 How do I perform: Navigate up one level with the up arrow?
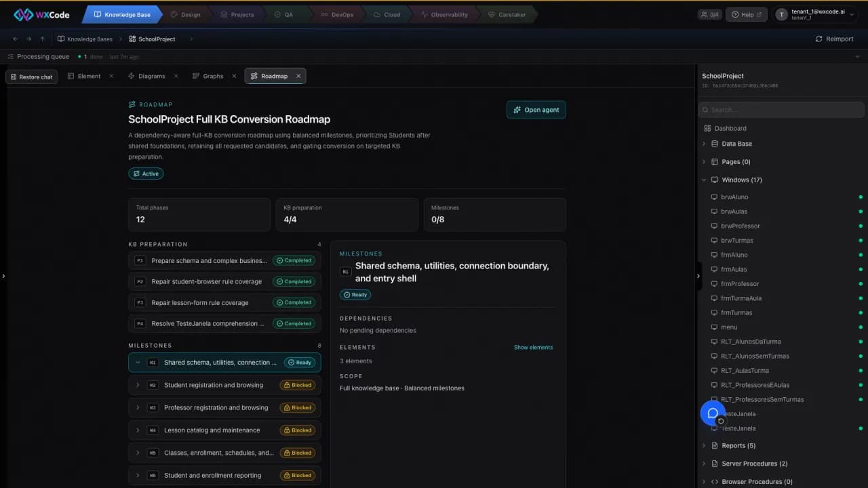[x=43, y=39]
